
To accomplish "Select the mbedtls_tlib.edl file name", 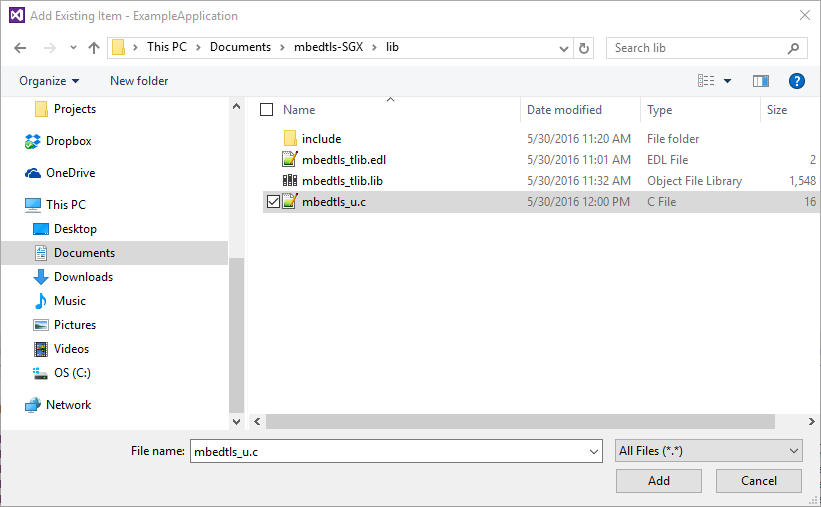I will (344, 160).
